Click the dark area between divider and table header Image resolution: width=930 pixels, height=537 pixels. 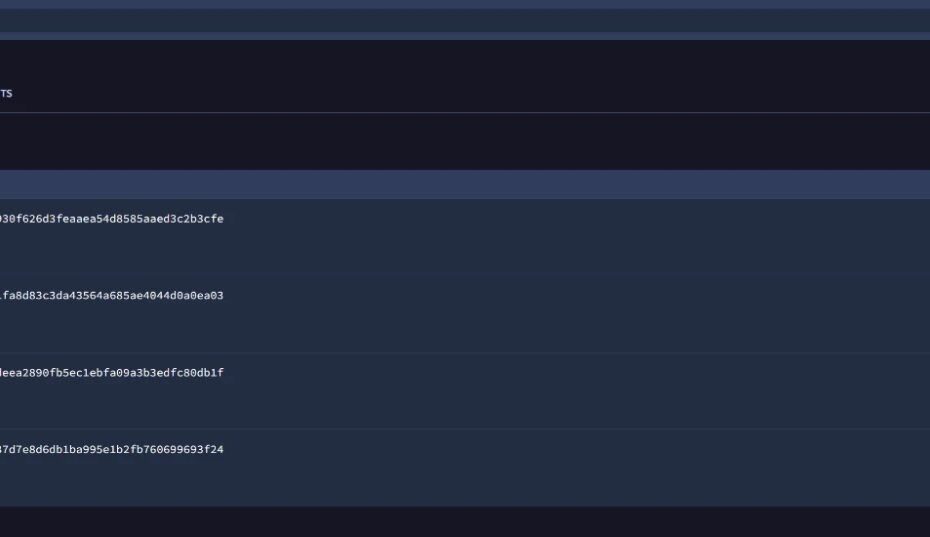tap(465, 141)
